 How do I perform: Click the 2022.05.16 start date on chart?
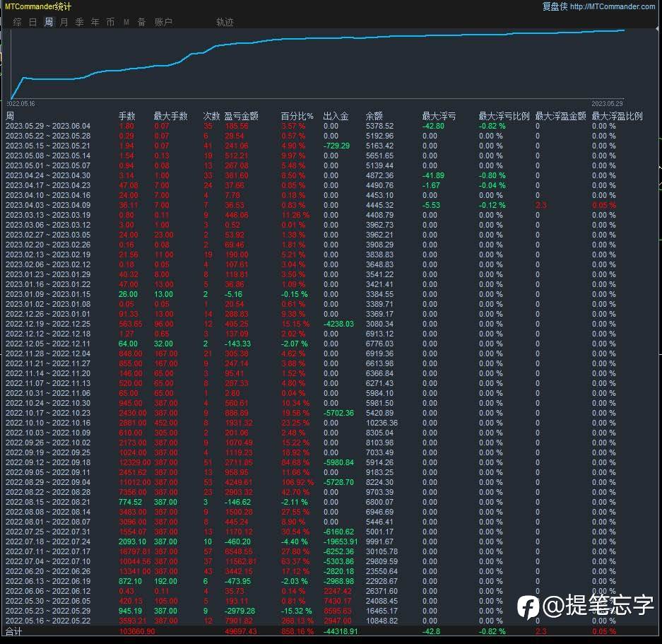23,103
